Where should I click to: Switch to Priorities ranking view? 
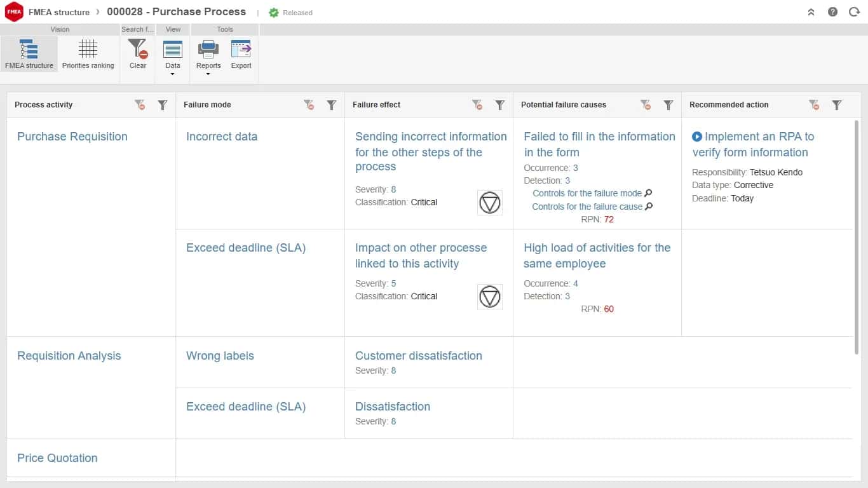(x=88, y=53)
